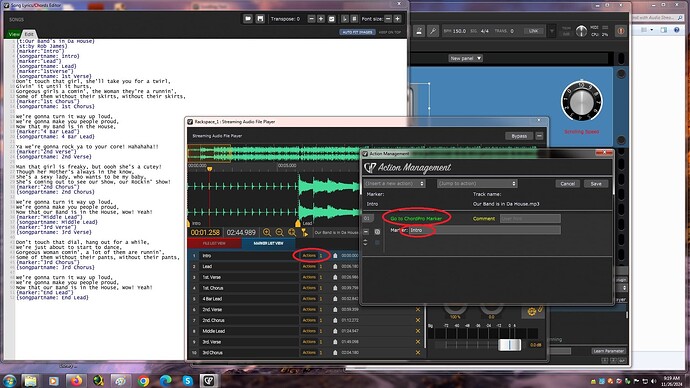Toggle the AUTO FIT IMAGES option
Viewport: 690px width, 388px height.
[357, 32]
